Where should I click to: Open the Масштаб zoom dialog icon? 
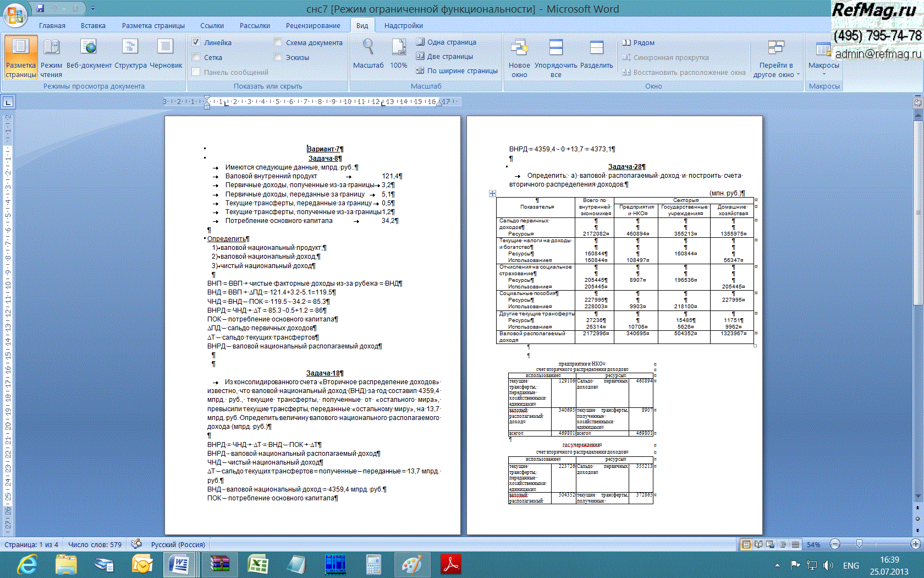point(368,48)
